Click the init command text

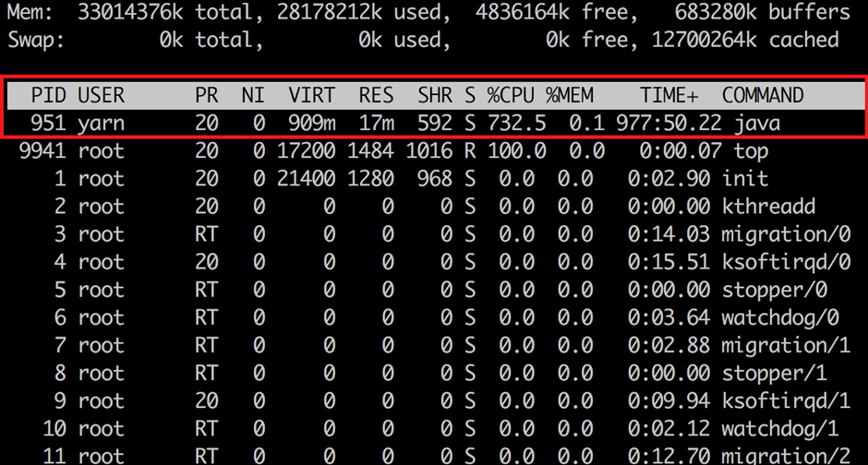(x=745, y=179)
